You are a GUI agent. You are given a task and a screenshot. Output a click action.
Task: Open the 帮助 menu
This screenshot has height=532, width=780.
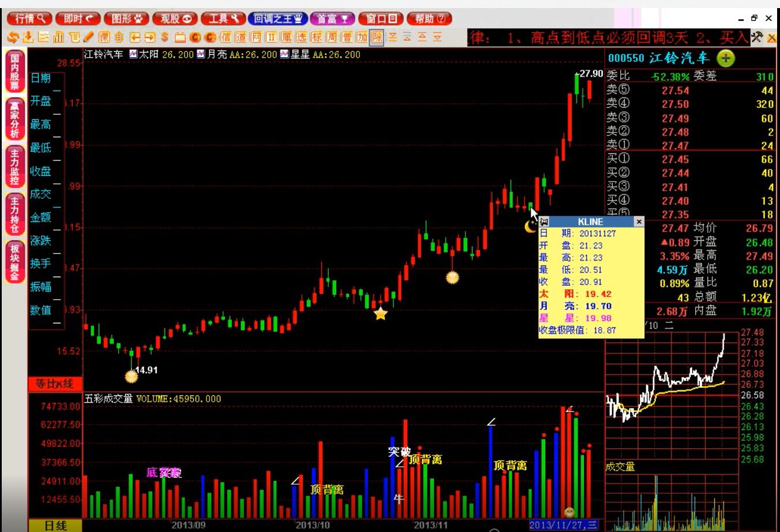(x=430, y=18)
